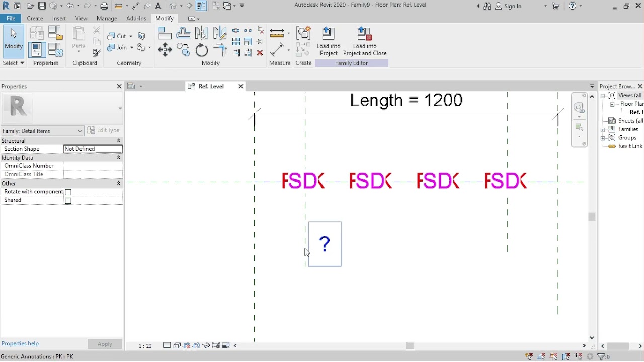Viewport: 644px width, 362px height.
Task: Open the Family: Detail Items dropdown
Action: 42,131
